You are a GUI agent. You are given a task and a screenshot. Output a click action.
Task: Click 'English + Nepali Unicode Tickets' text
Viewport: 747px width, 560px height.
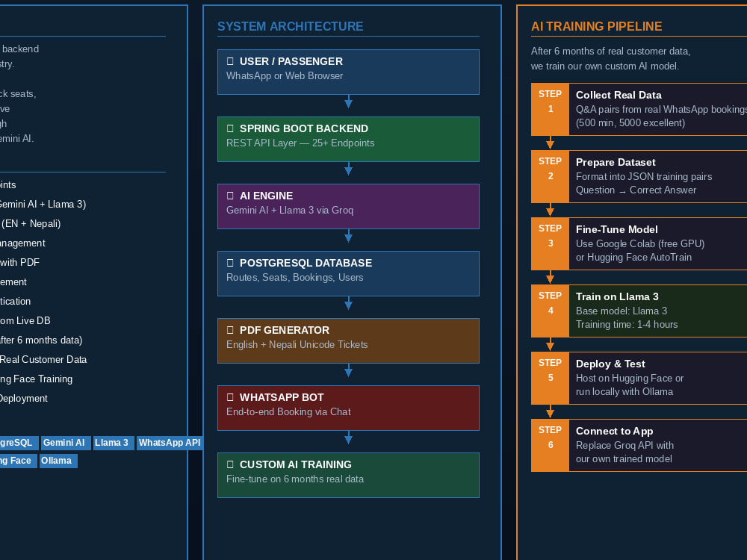click(x=297, y=344)
